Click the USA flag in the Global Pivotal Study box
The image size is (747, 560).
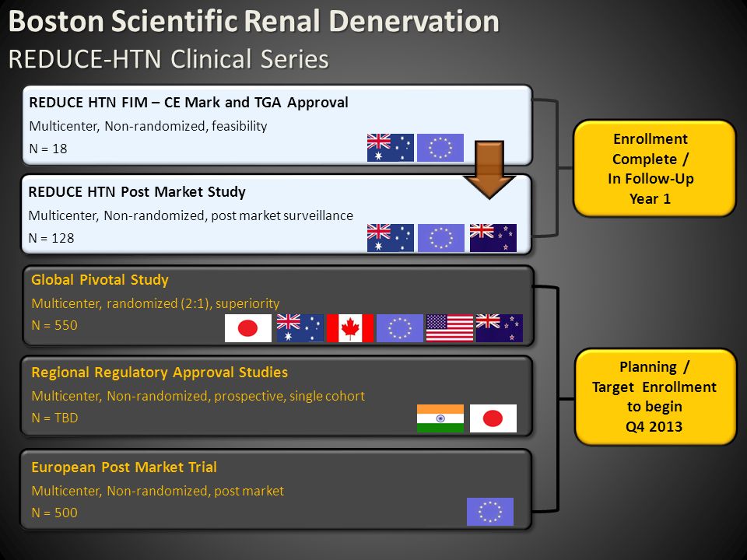[x=450, y=328]
